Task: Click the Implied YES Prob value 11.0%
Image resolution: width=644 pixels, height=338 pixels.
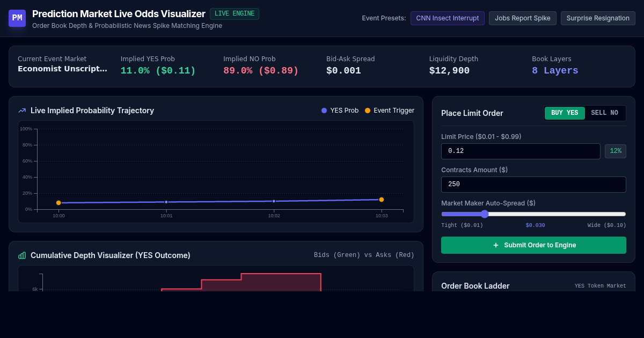Action: click(158, 71)
